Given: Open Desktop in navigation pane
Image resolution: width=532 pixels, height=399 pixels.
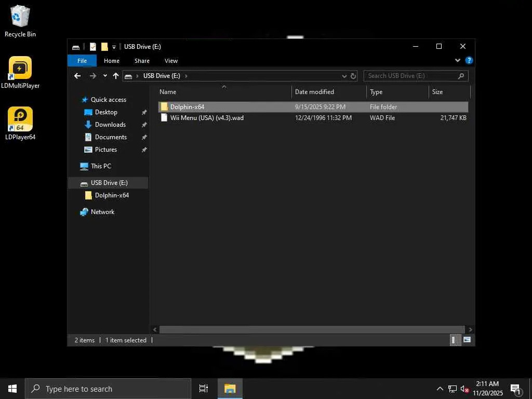Looking at the screenshot, I should (106, 112).
